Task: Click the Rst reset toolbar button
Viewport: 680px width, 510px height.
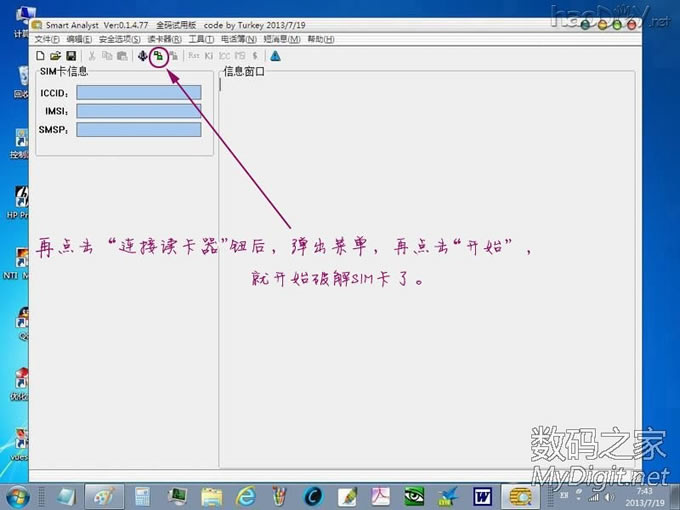Action: coord(194,56)
